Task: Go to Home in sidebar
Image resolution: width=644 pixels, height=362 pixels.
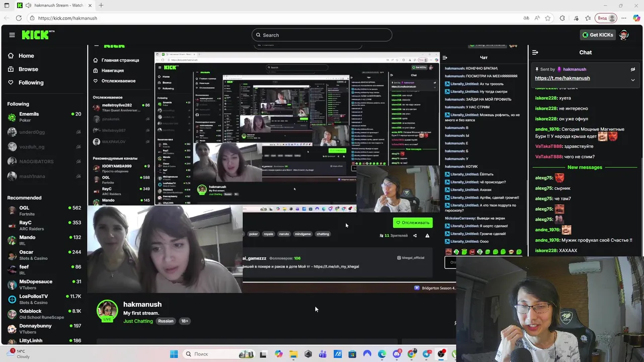Action: coord(26,56)
